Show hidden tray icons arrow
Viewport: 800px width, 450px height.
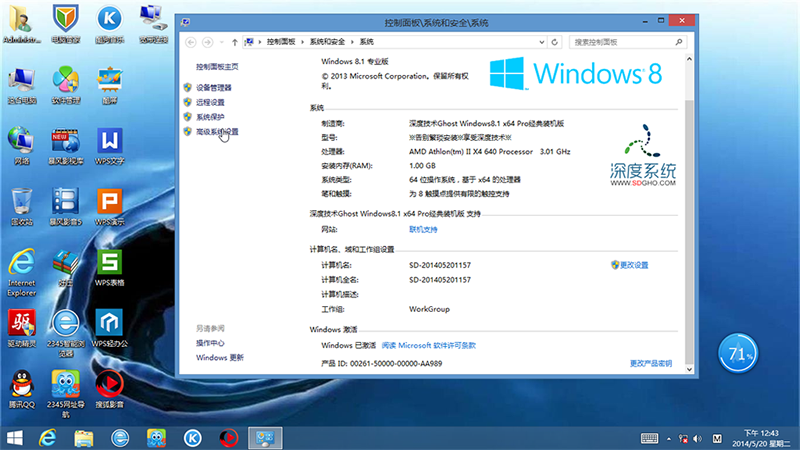point(668,439)
